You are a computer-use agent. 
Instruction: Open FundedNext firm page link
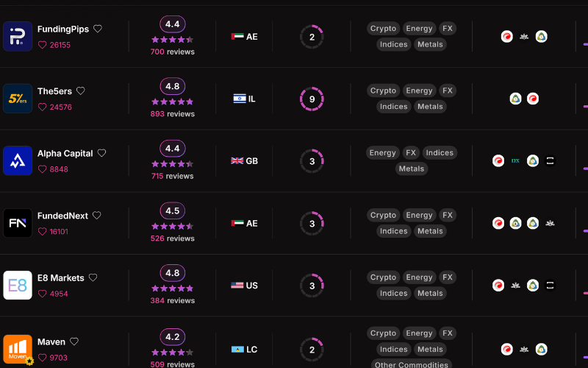point(62,216)
